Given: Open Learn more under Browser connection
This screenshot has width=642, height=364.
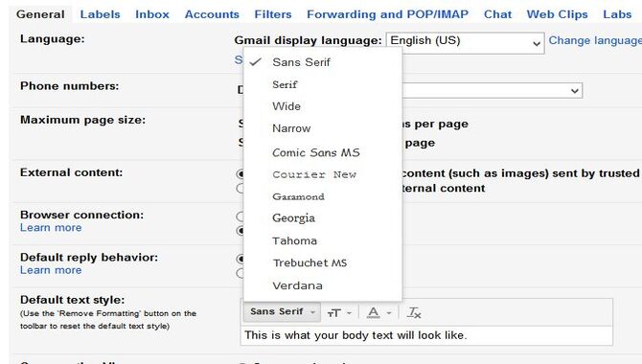Looking at the screenshot, I should (51, 228).
